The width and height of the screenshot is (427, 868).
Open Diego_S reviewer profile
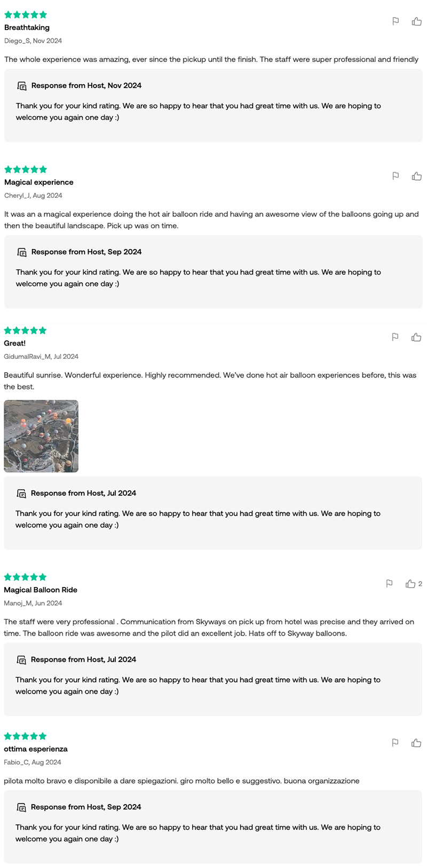click(17, 41)
